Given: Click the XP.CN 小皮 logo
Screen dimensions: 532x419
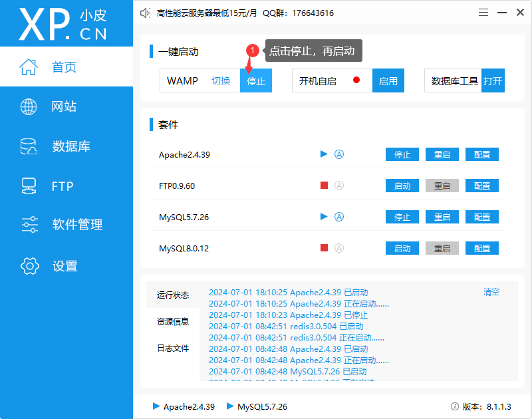Looking at the screenshot, I should [x=63, y=24].
